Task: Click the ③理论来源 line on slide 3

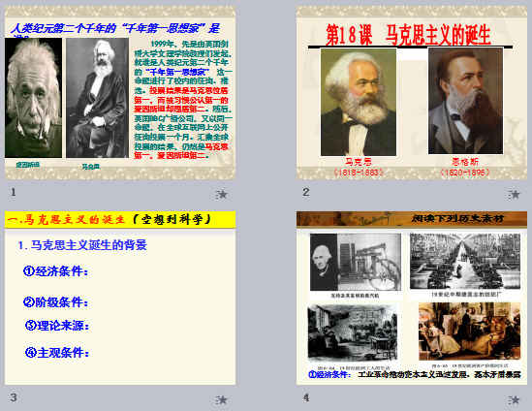Action: [x=57, y=326]
